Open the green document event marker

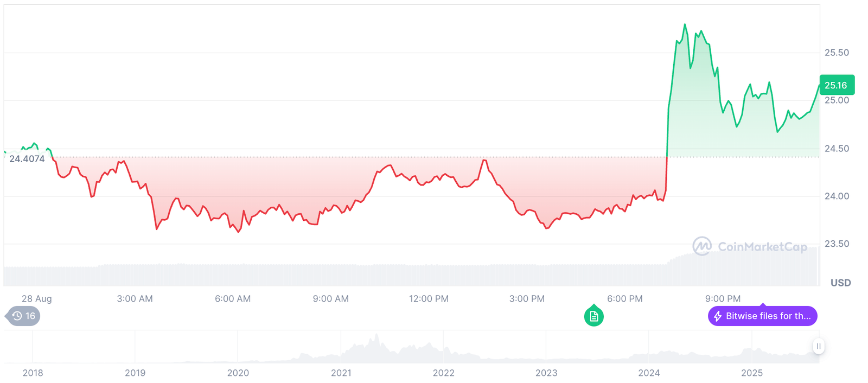pyautogui.click(x=593, y=316)
